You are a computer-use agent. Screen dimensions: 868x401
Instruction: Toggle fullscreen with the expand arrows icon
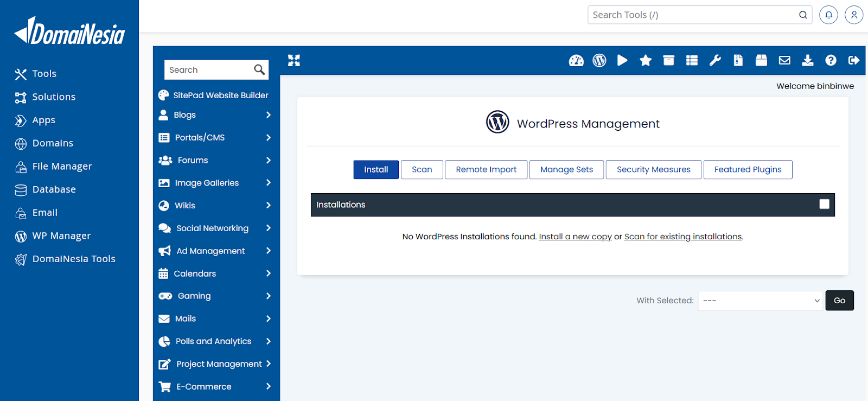click(x=294, y=60)
